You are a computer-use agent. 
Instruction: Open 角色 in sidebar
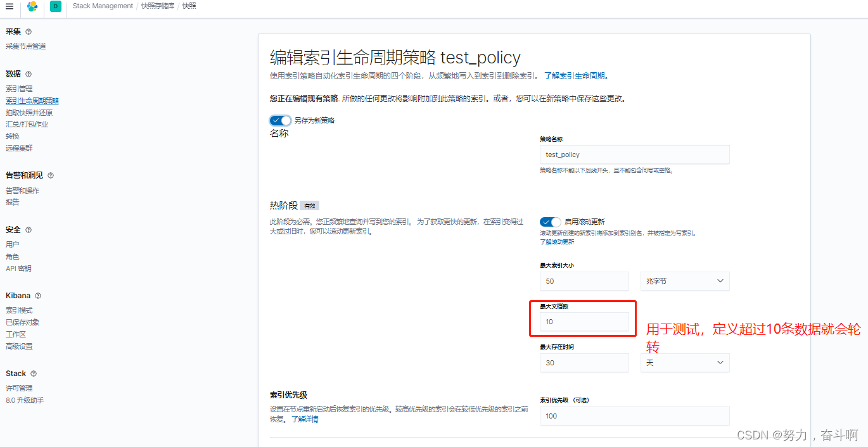tap(13, 256)
